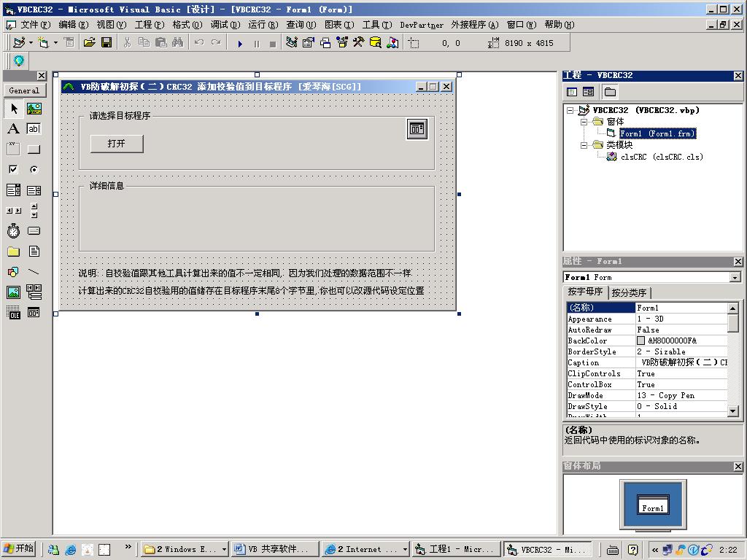
Task: Click the Save Project disk icon
Action: click(x=107, y=43)
